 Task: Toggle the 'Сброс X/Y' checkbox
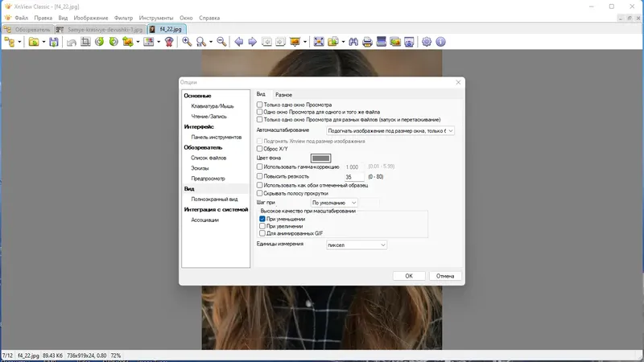coord(259,149)
